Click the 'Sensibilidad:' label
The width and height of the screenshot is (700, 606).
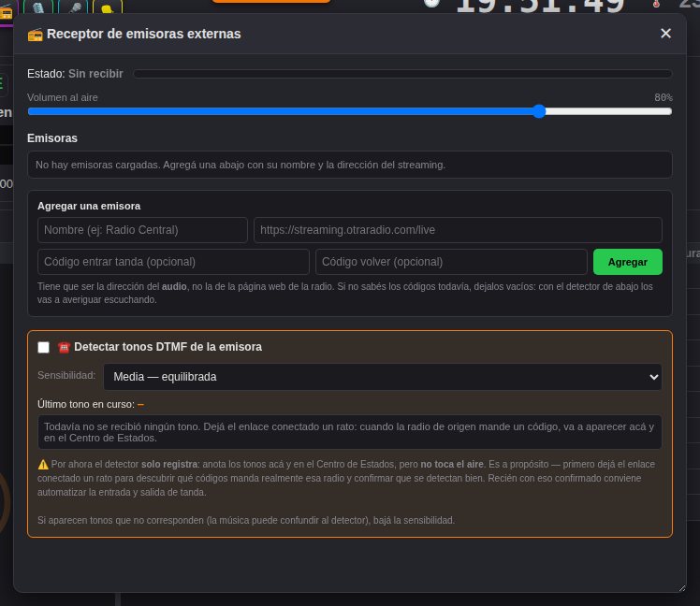[66, 375]
